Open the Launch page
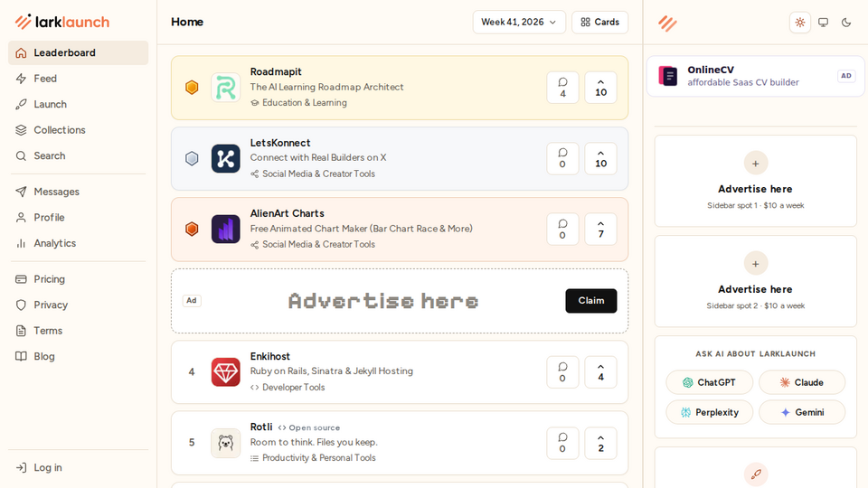Image resolution: width=868 pixels, height=488 pixels. click(78, 104)
